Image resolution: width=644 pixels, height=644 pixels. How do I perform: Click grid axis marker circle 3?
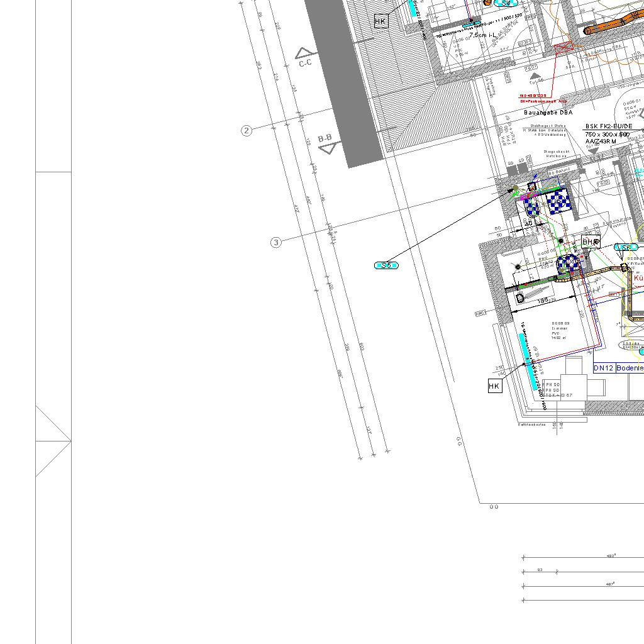point(276,242)
